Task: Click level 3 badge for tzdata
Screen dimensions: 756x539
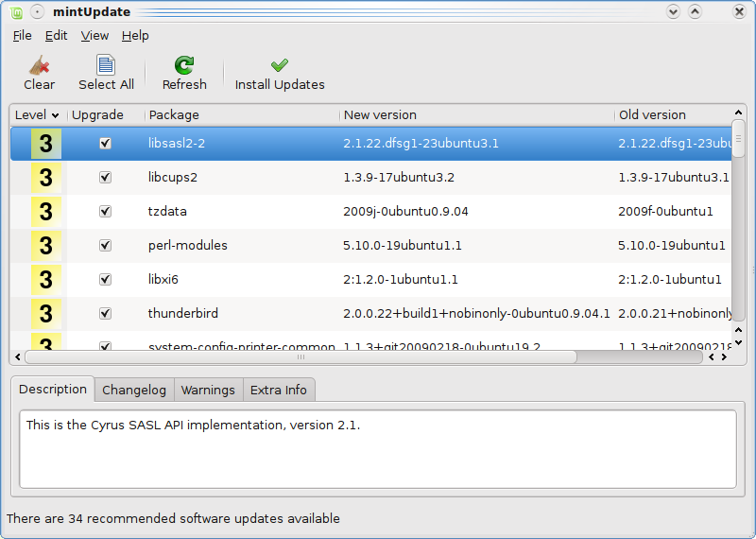Action: click(x=45, y=212)
